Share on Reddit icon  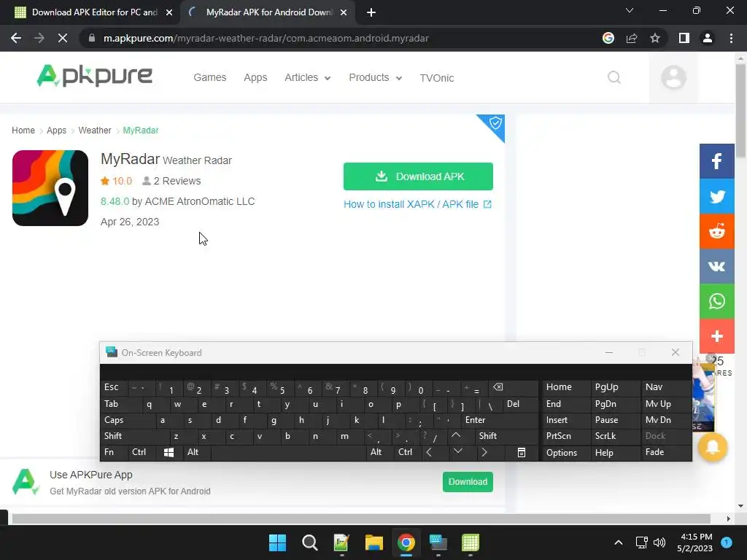tap(717, 231)
